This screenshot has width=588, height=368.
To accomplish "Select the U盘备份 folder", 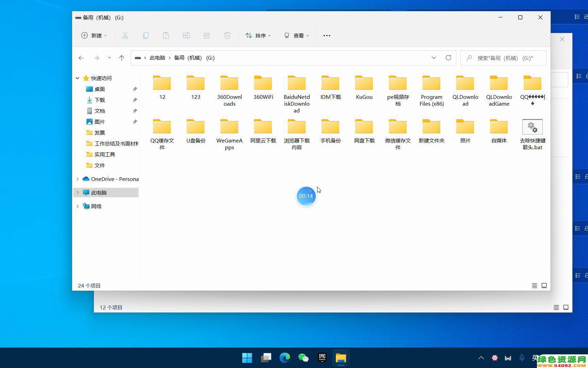I will click(x=196, y=131).
